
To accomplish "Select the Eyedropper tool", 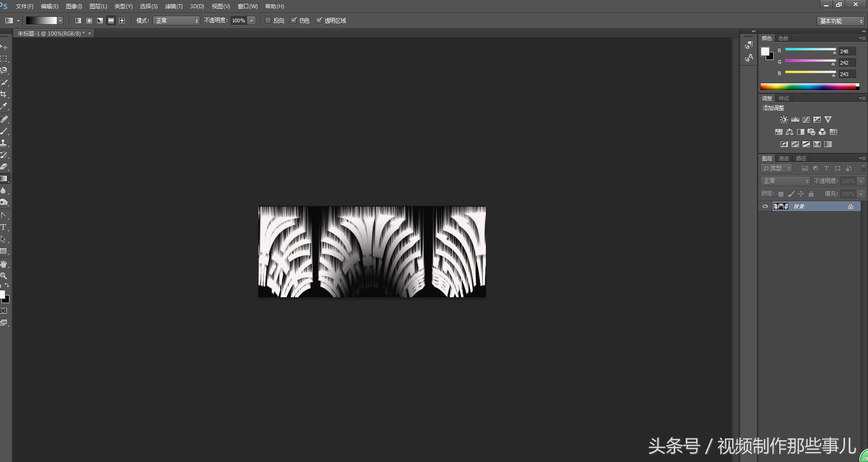I will pyautogui.click(x=4, y=106).
